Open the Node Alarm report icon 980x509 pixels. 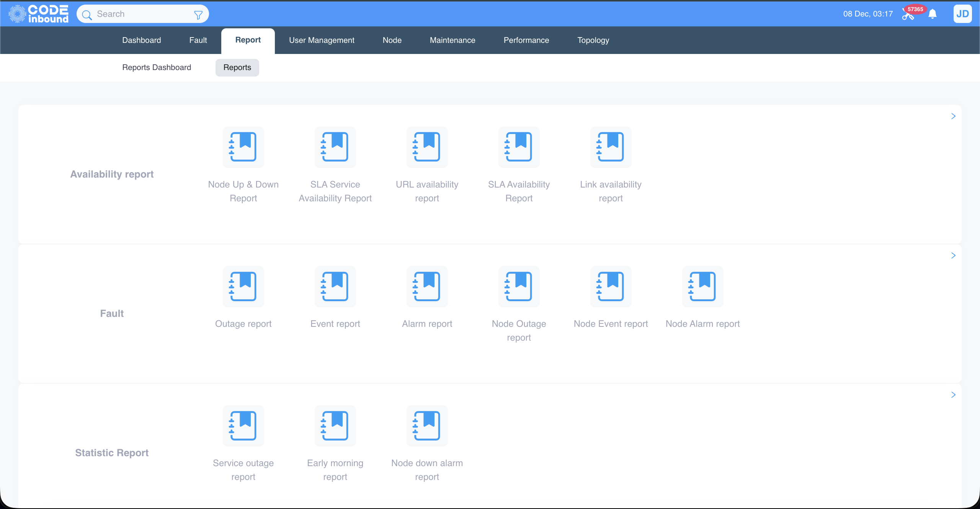(703, 287)
